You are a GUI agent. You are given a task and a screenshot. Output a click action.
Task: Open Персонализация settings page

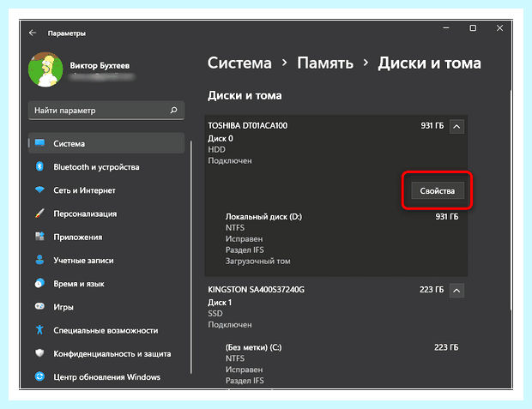pyautogui.click(x=106, y=214)
